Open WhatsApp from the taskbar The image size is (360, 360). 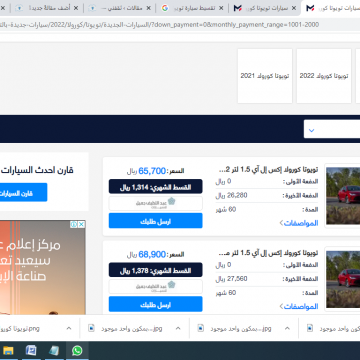point(77,351)
